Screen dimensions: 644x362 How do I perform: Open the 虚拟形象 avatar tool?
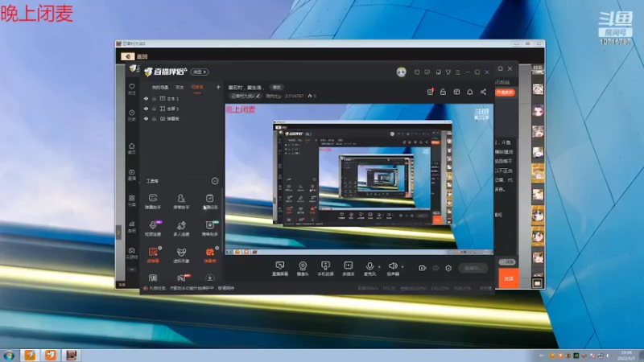[x=181, y=255]
